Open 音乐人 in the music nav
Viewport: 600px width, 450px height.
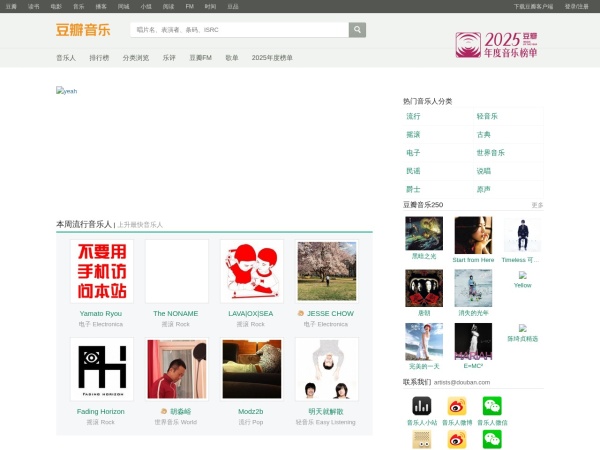(x=66, y=58)
